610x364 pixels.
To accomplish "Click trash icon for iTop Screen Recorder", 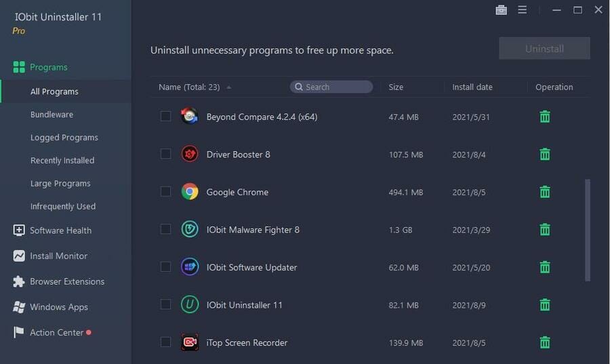I will pos(545,342).
